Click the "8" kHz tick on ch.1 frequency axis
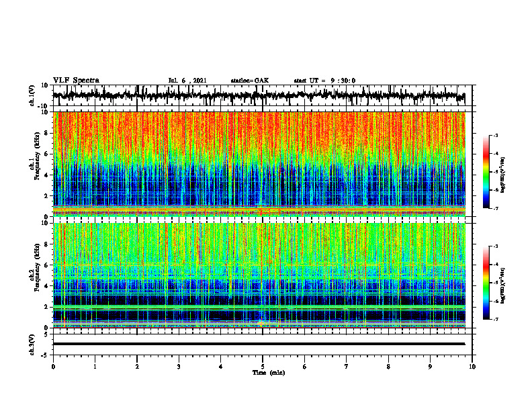 47,133
